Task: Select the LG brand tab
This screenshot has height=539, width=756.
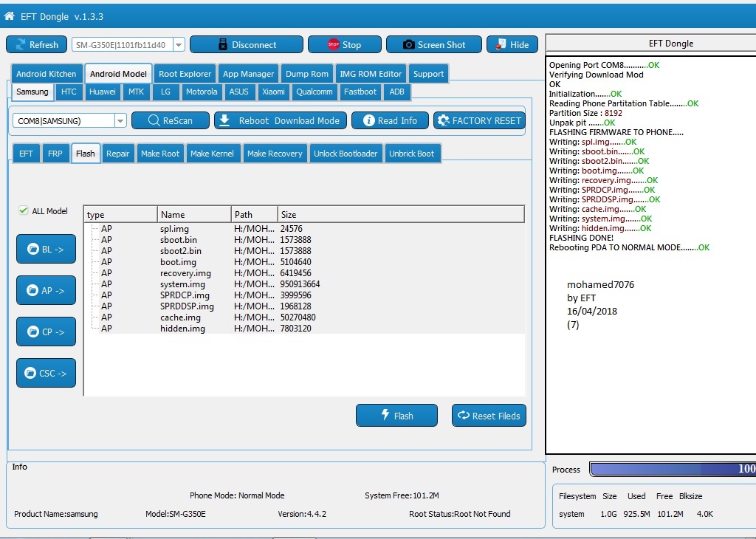Action: 165,92
